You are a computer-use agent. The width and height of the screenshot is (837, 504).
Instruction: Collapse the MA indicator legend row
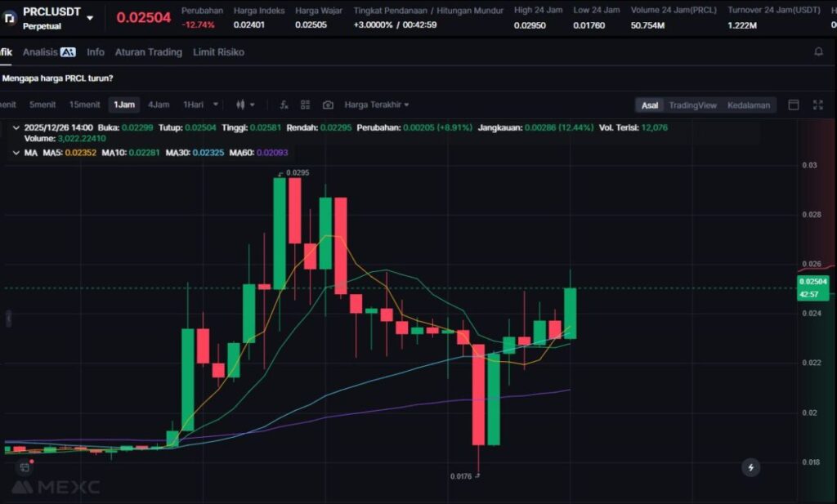tap(17, 153)
